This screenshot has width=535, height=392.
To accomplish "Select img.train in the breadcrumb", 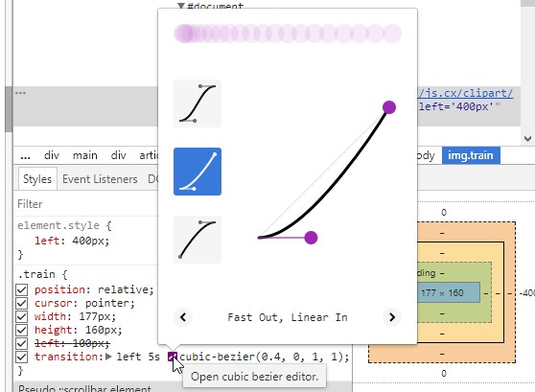I will click(471, 155).
